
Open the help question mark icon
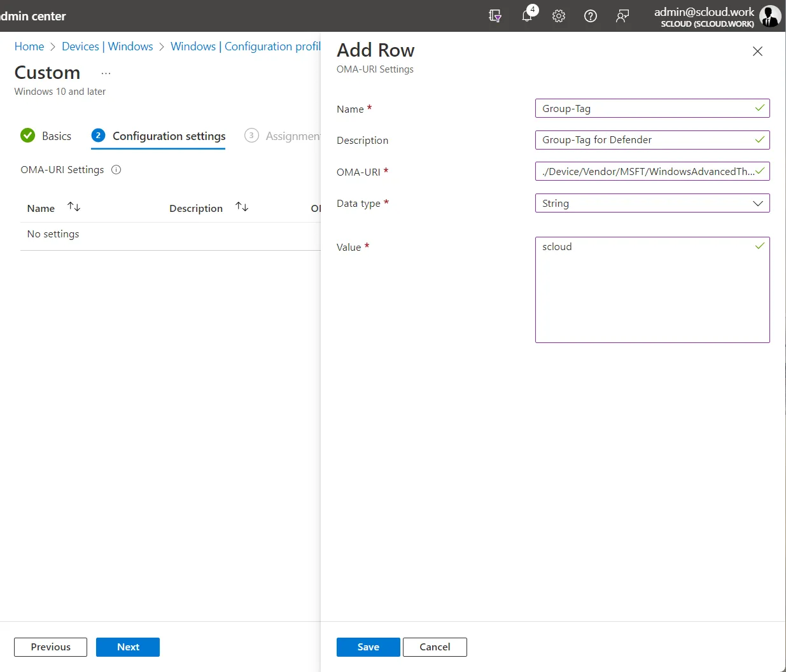pyautogui.click(x=591, y=16)
